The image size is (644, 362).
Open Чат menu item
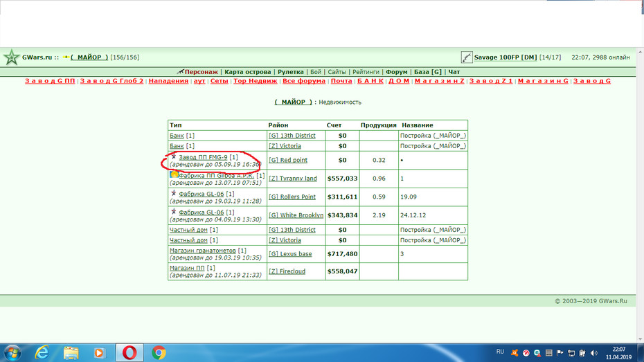454,72
